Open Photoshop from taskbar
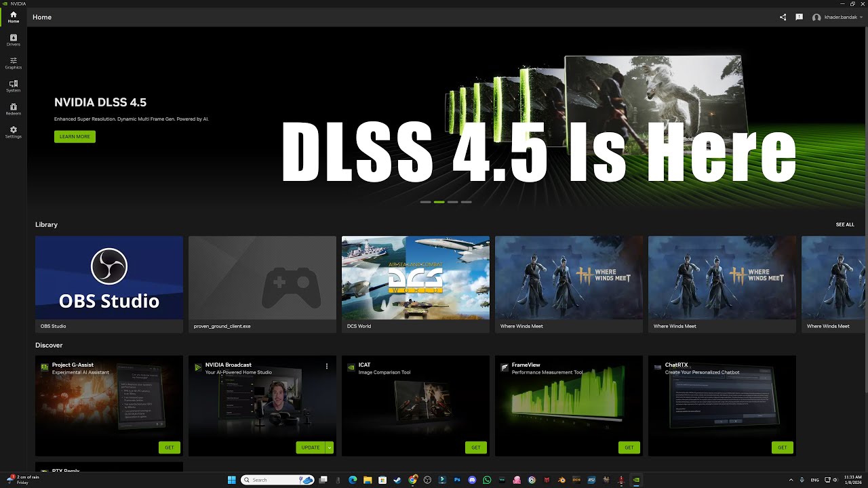 pyautogui.click(x=457, y=480)
